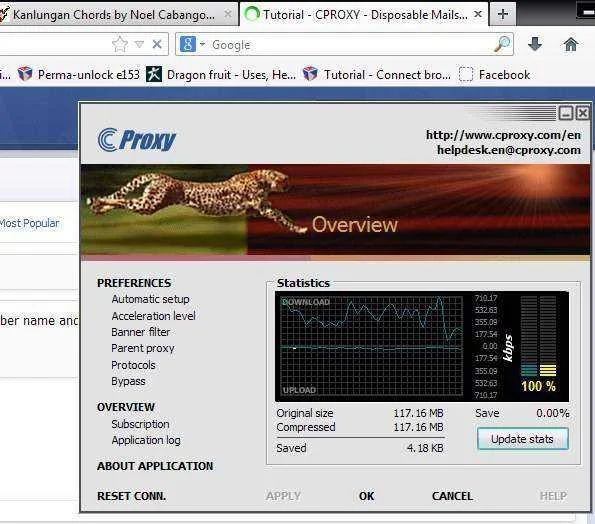The height and width of the screenshot is (524, 595).
Task: Select the OVERVIEW section heading
Action: click(126, 407)
